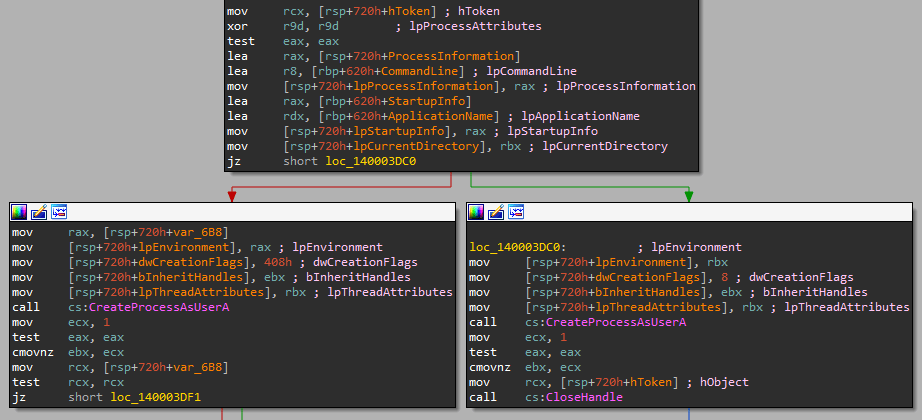The image size is (922, 420).
Task: Select the 'mov rcx, [rsp+720h+hToken] ; hToken' line
Action: tap(363, 11)
